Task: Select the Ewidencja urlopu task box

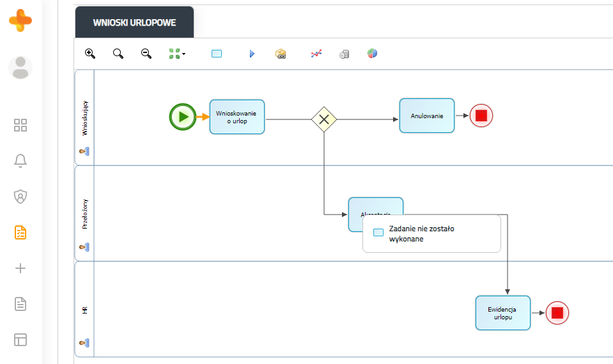Action: coord(503,313)
